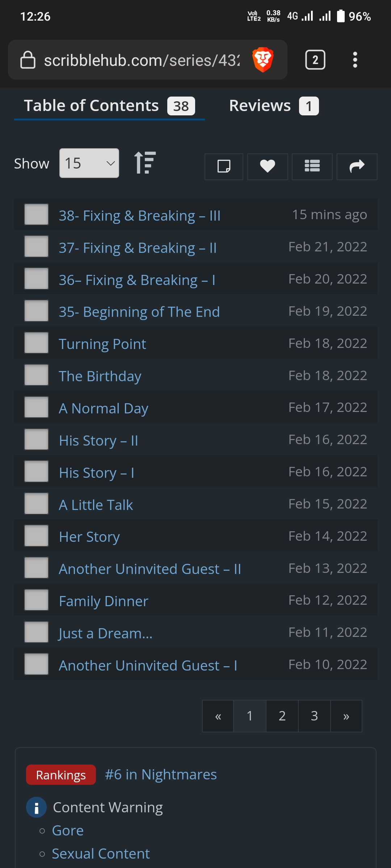Tap the Brave shield icon
Screen dimensions: 391x868
[263, 60]
